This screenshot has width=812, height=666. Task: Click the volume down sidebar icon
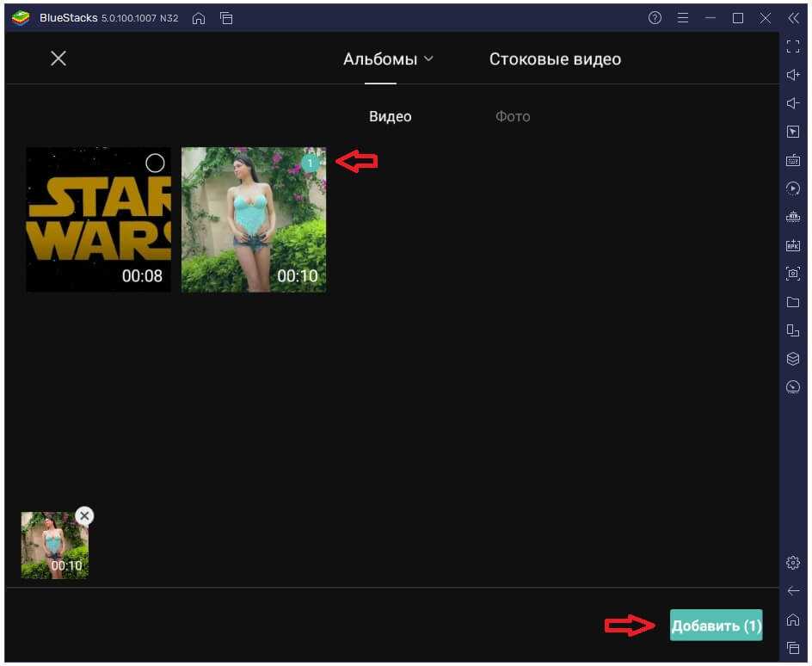pyautogui.click(x=793, y=104)
